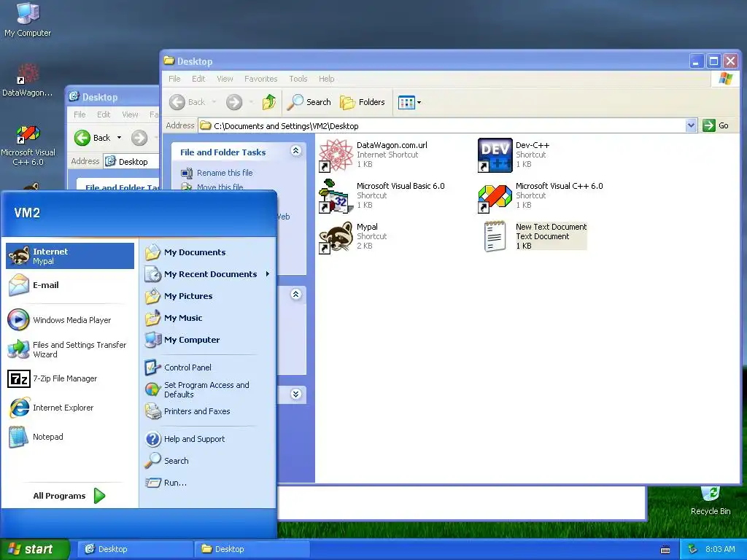Switch to second Desktop folder taskbar button
This screenshot has height=560, width=747.
coord(252,549)
